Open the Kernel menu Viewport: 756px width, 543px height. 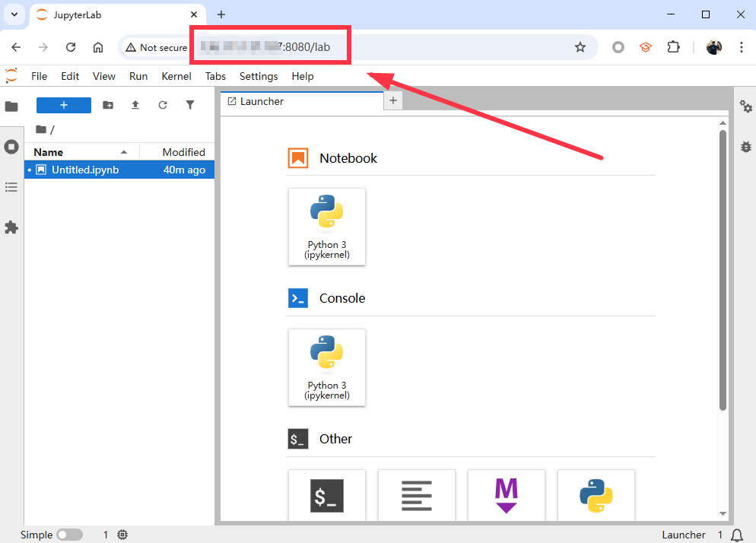click(x=176, y=76)
